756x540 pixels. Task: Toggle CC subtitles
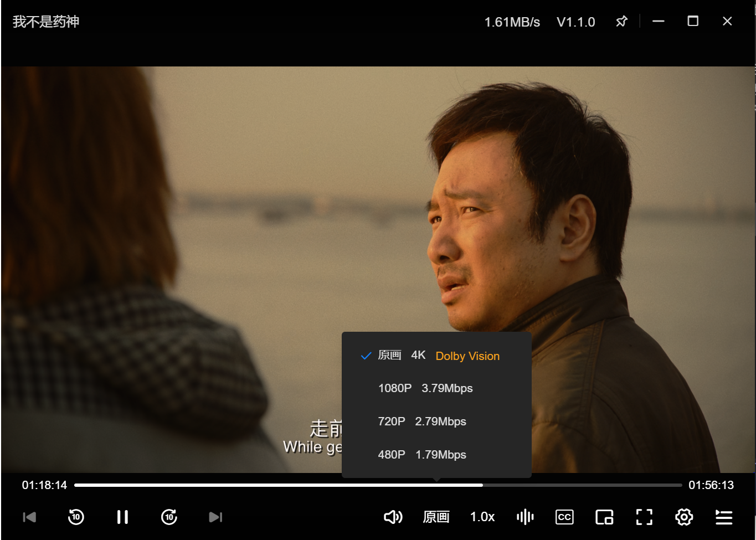(564, 517)
